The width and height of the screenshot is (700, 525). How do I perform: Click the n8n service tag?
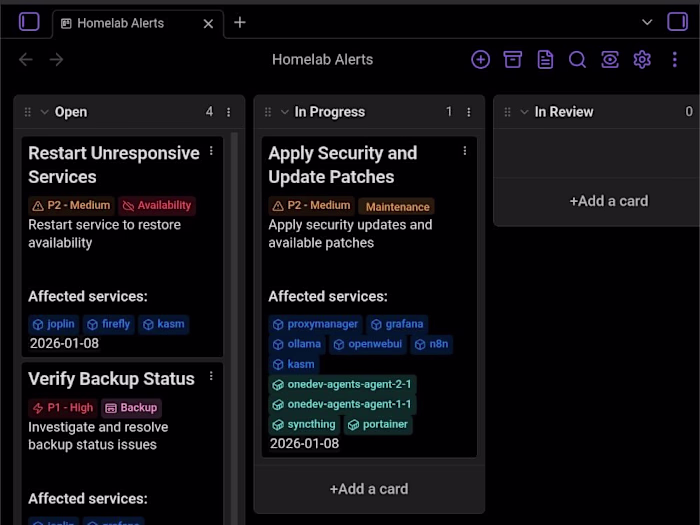pos(432,344)
